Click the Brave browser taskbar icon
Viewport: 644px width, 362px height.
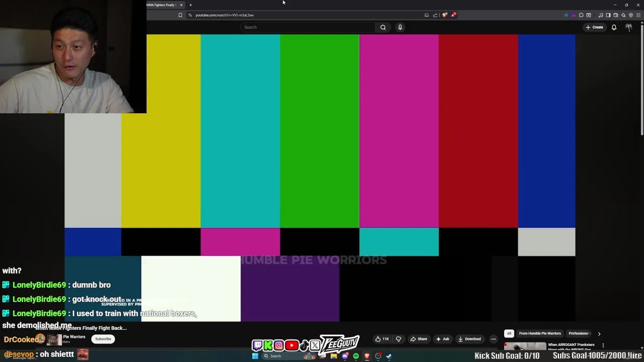367,356
